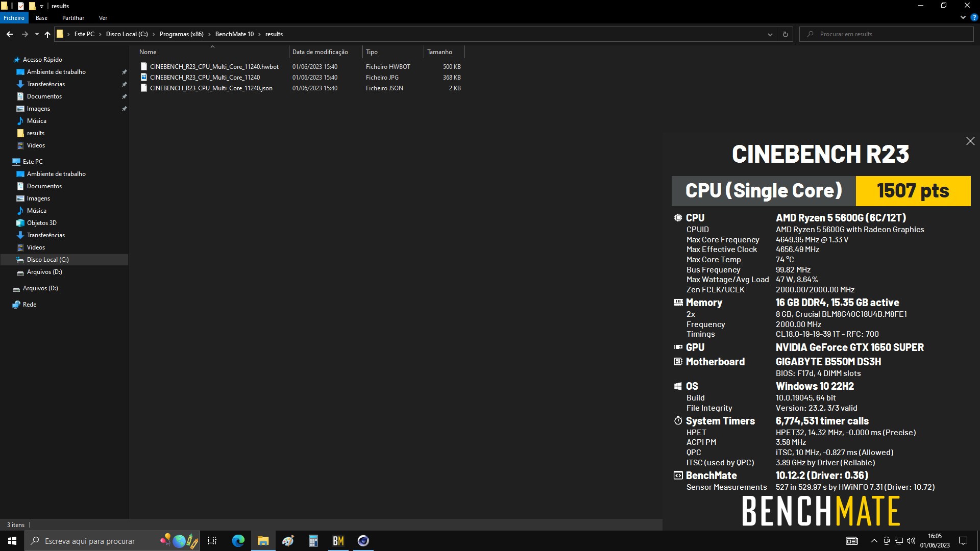980x551 pixels.
Task: Select 'Este PC' in the navigation pane
Action: [33, 162]
